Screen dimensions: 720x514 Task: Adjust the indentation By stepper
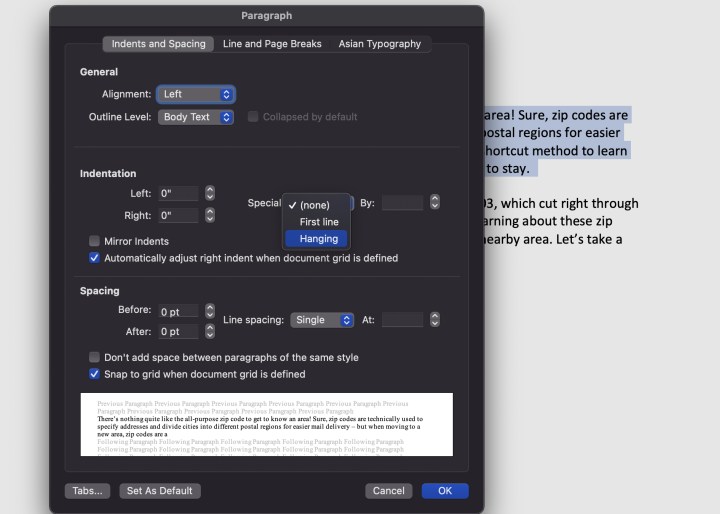[435, 202]
